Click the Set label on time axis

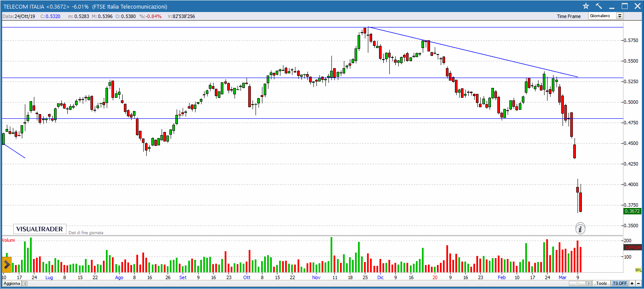[183, 277]
